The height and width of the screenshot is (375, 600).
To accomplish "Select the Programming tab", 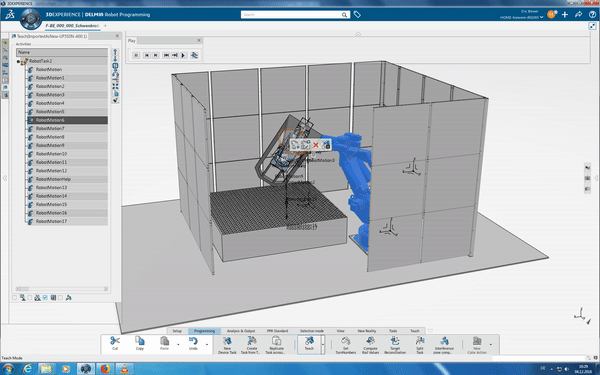I will click(x=204, y=331).
